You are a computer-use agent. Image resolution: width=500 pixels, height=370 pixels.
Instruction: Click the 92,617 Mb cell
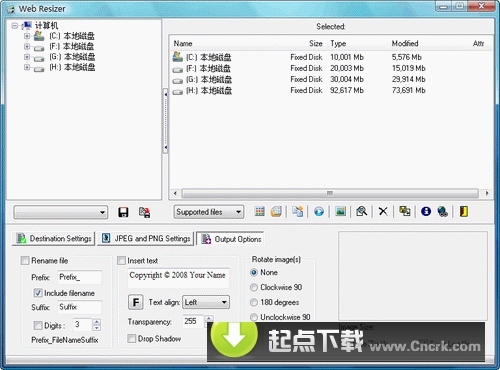pyautogui.click(x=347, y=90)
